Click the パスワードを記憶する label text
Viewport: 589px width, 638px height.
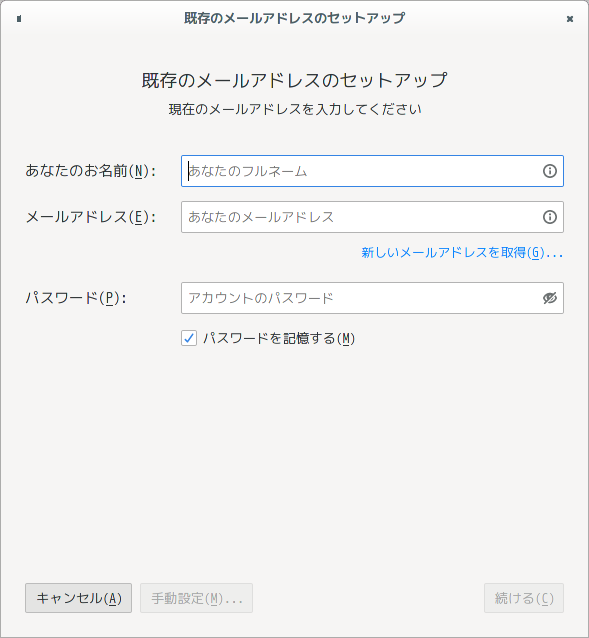point(279,338)
